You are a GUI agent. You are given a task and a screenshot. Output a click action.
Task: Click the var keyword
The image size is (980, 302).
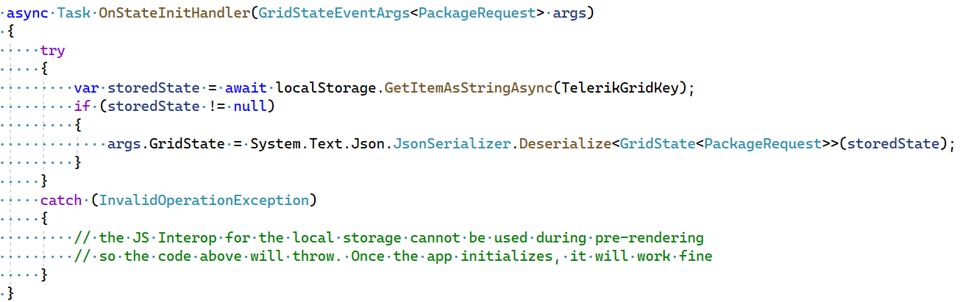pos(86,88)
